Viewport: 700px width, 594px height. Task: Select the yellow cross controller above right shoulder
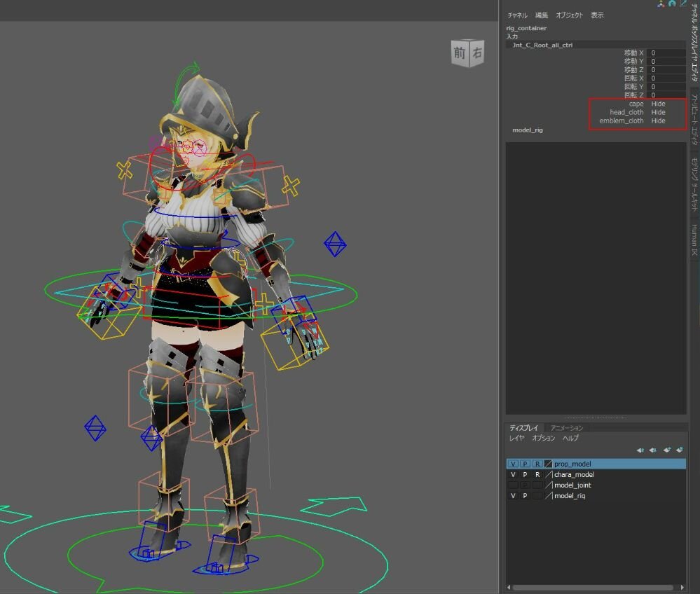click(291, 186)
